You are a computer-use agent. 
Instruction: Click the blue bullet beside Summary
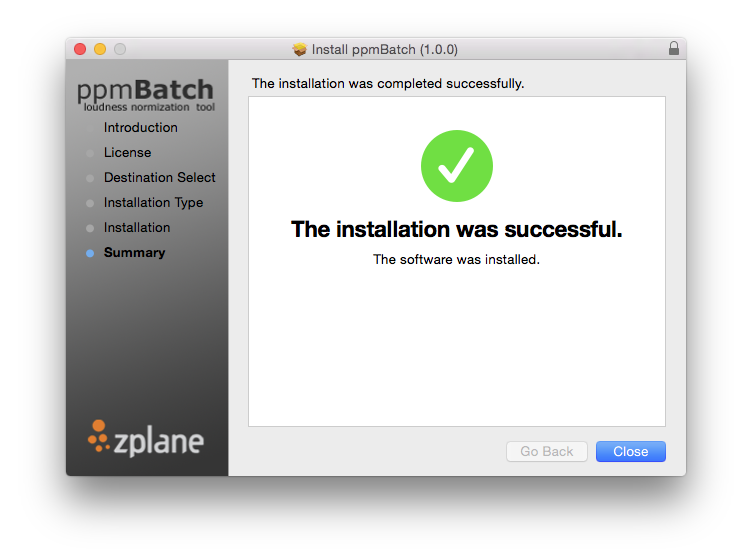[x=90, y=253]
